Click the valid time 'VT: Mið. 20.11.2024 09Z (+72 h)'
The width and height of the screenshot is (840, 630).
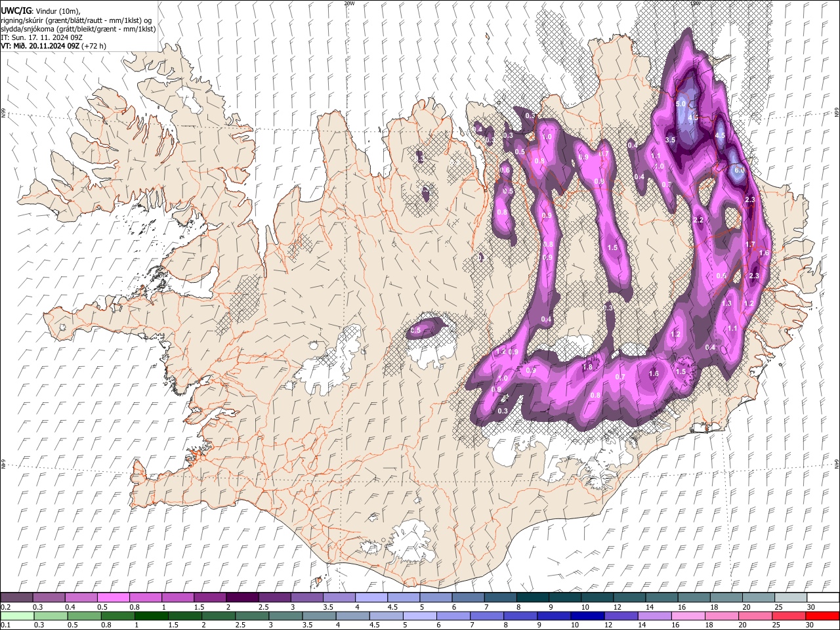click(x=54, y=46)
